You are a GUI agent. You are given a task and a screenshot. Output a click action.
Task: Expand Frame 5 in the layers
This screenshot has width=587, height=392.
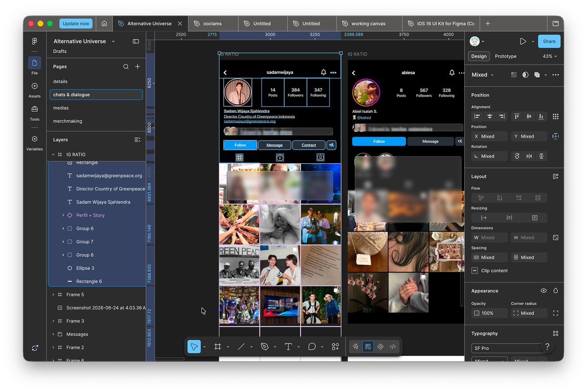53,295
